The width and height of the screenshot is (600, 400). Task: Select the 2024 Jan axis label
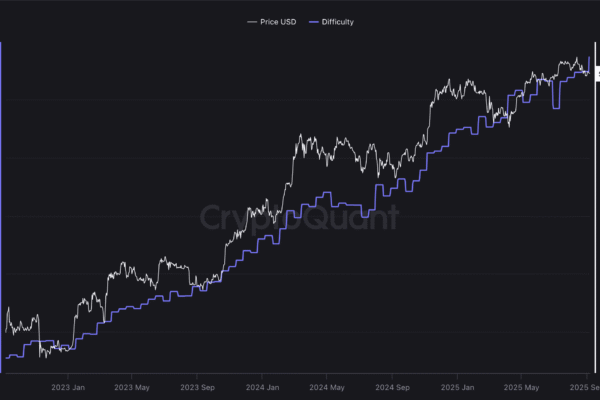262,386
